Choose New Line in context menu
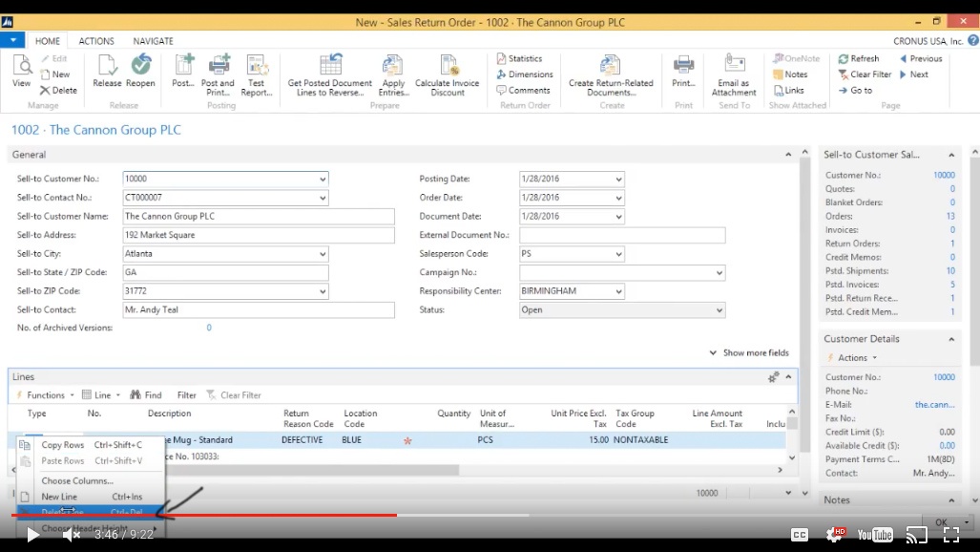 (x=92, y=497)
